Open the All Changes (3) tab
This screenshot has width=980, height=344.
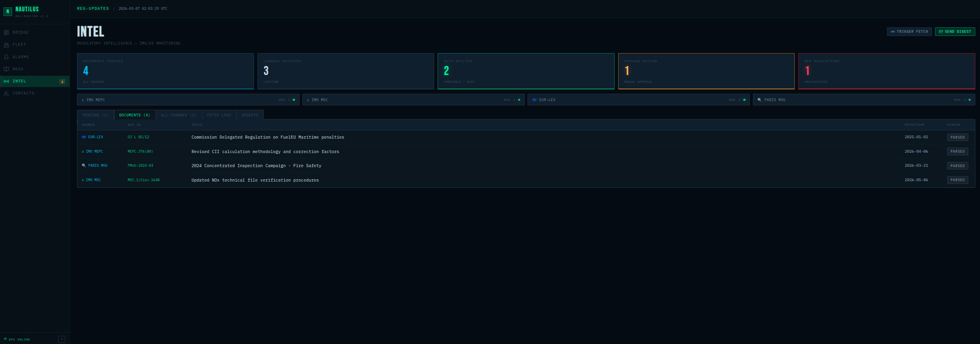179,115
